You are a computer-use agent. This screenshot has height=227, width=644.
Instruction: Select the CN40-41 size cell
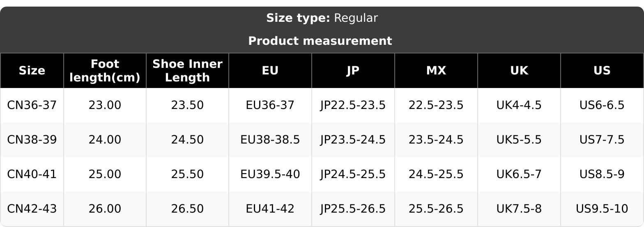tap(32, 174)
